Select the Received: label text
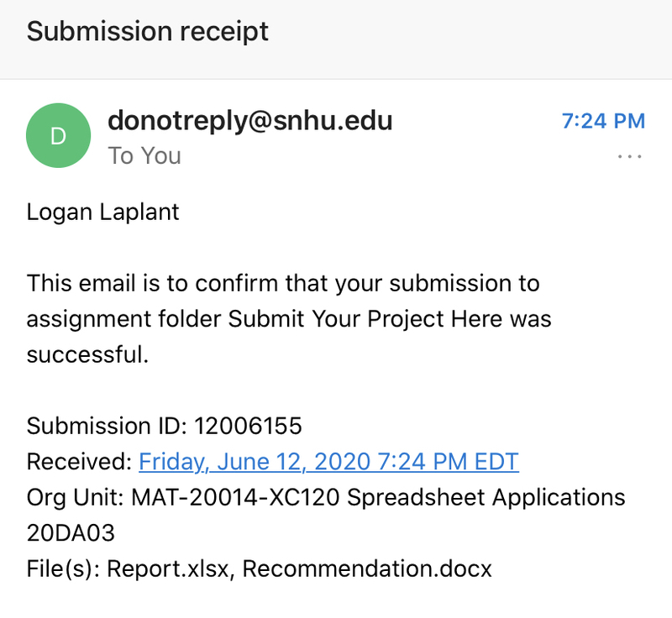 pyautogui.click(x=79, y=462)
